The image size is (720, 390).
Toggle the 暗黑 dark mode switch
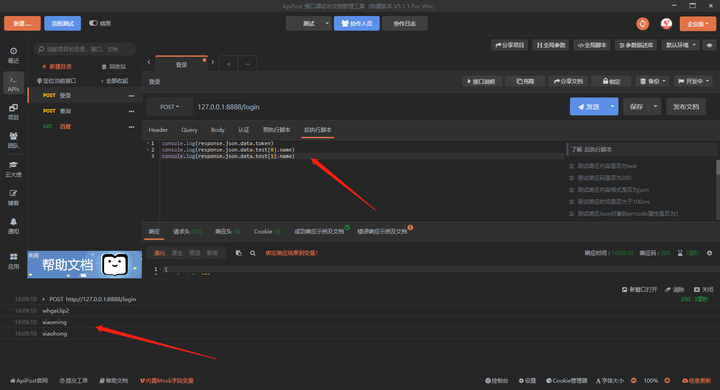coord(93,23)
